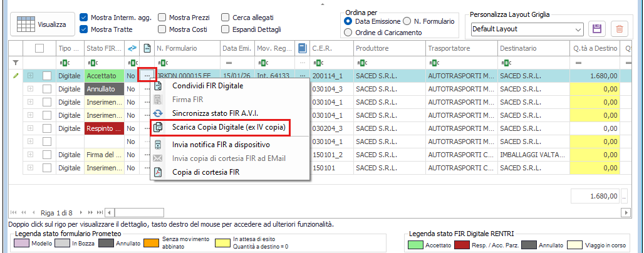
Task: Click the Copia di cortesia FIR PDF icon
Action: click(158, 172)
